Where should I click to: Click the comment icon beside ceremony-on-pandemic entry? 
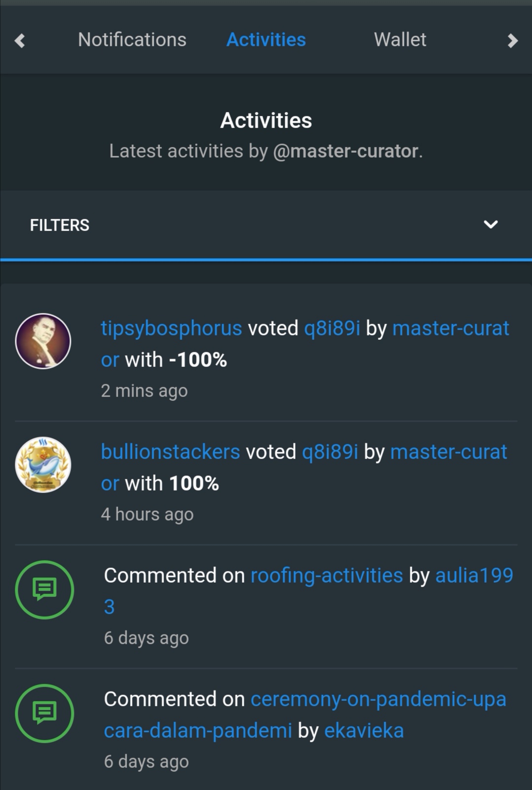point(44,713)
